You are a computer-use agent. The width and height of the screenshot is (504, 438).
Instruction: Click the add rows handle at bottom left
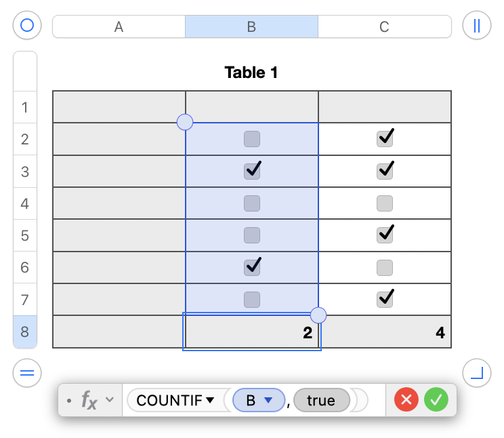point(27,372)
